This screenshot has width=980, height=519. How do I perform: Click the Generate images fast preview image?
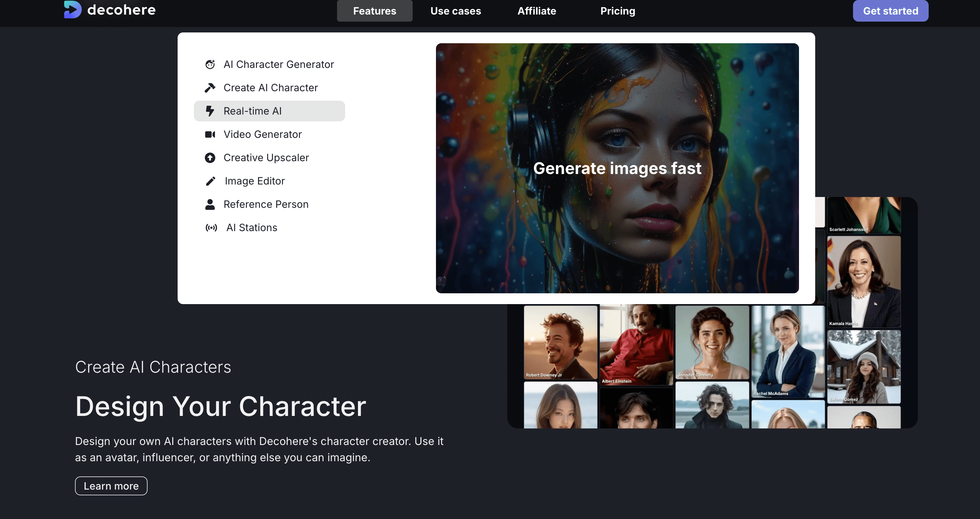click(617, 168)
